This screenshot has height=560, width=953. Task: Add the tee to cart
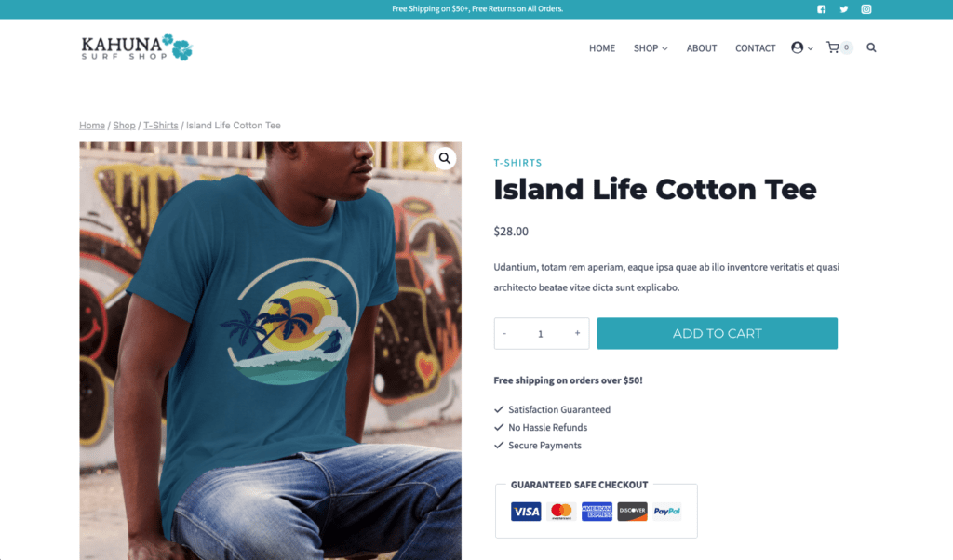click(x=718, y=333)
